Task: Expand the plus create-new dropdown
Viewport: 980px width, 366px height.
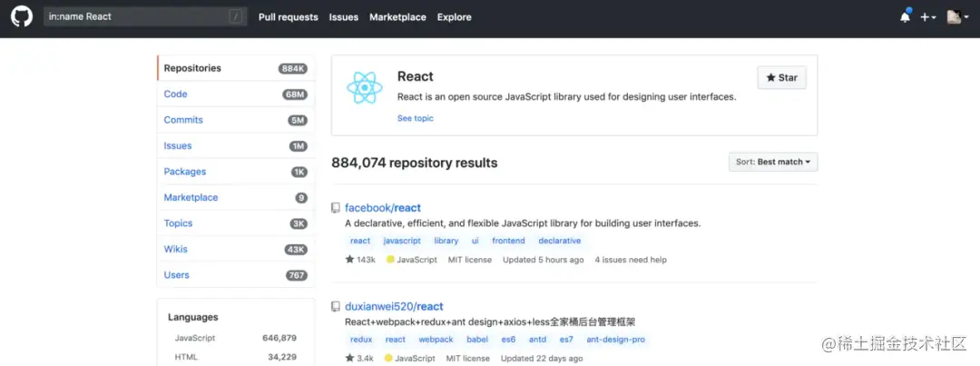Action: 927,17
